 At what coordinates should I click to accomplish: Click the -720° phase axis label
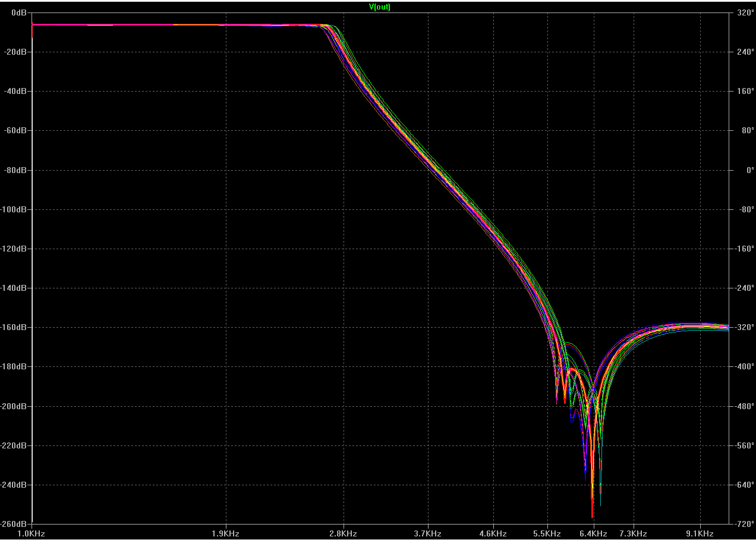click(743, 524)
